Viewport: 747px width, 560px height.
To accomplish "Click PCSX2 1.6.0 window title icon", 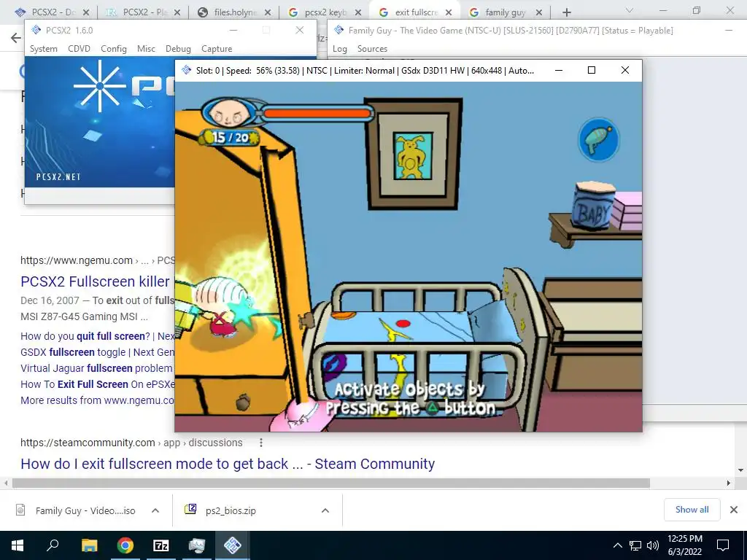I will click(x=36, y=30).
